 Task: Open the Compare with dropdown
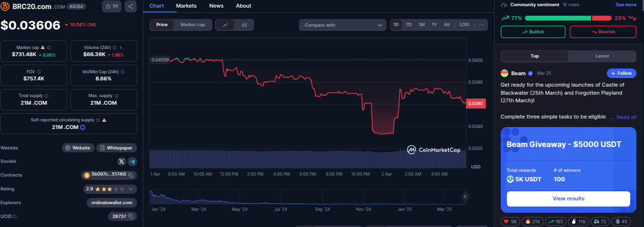pos(342,25)
